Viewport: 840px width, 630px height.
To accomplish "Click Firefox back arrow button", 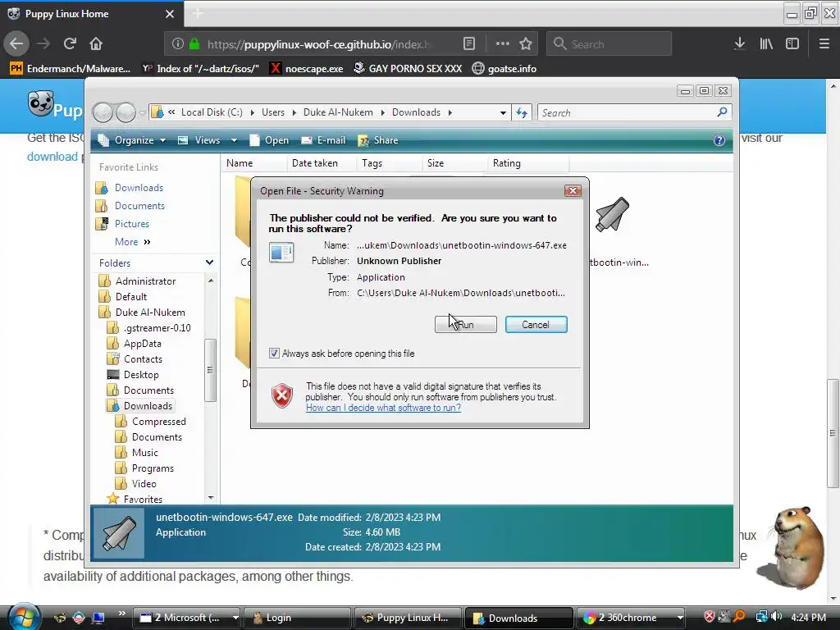I will point(16,44).
